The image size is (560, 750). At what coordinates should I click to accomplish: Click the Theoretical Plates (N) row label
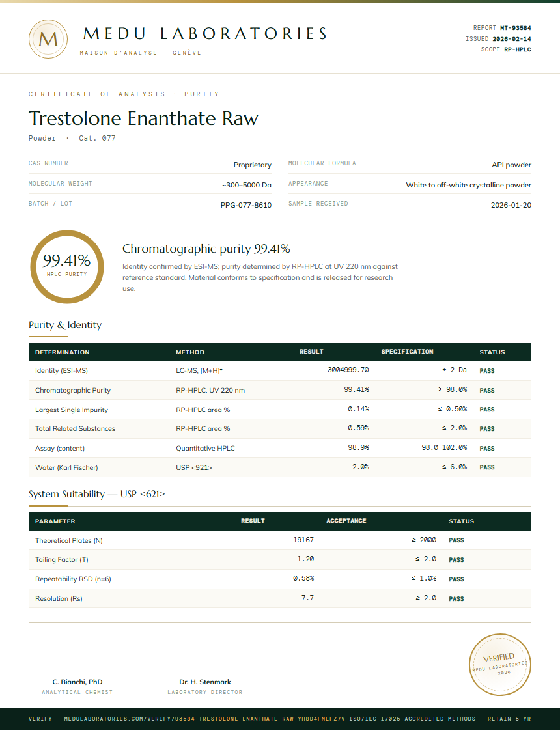coord(69,540)
